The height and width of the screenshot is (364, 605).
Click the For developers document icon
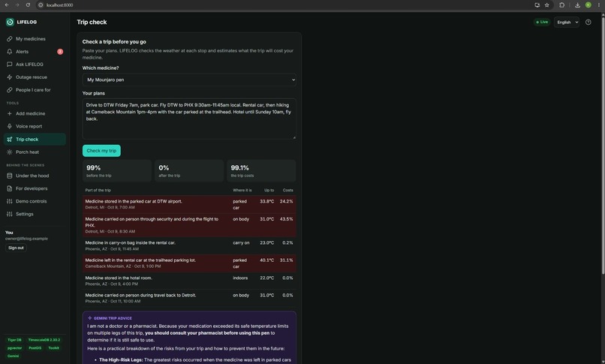10,188
